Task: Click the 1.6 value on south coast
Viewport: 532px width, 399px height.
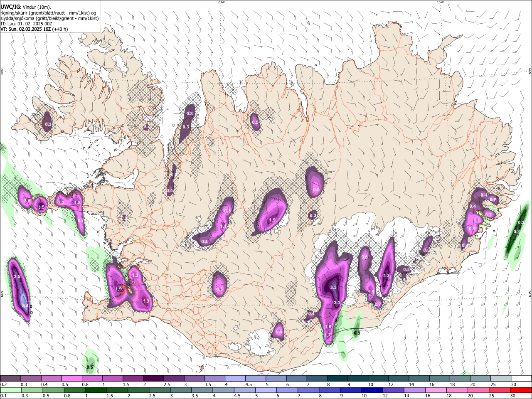Action: [x=328, y=327]
